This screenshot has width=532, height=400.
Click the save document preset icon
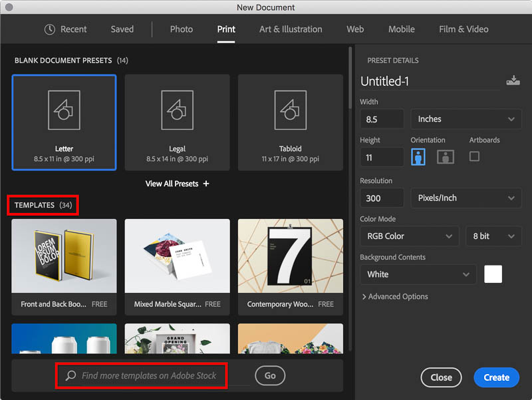[513, 81]
